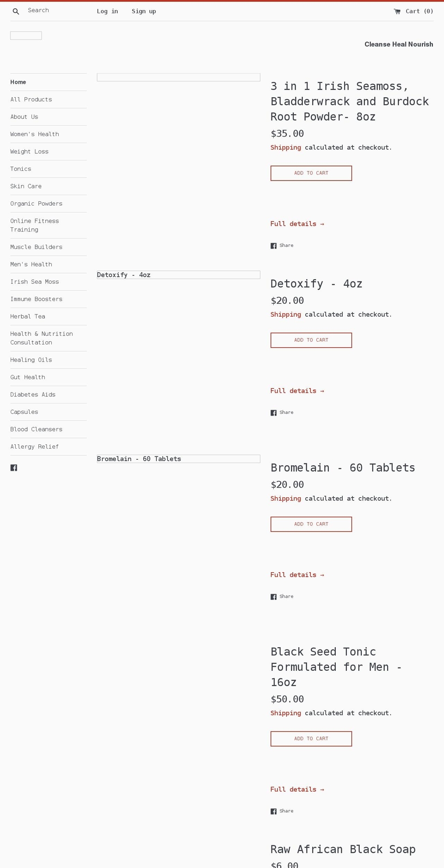Open the Home page from the sidebar
This screenshot has height=868, width=444.
(x=18, y=82)
